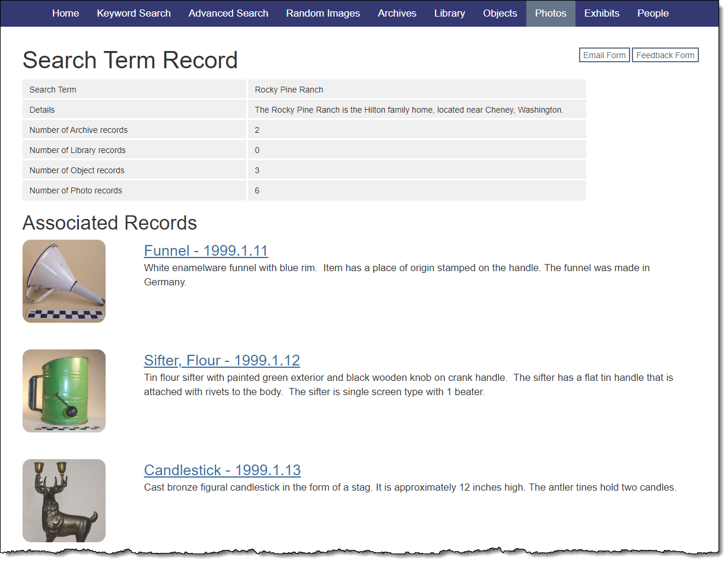728x563 pixels.
Task: Open the Library section
Action: [449, 13]
